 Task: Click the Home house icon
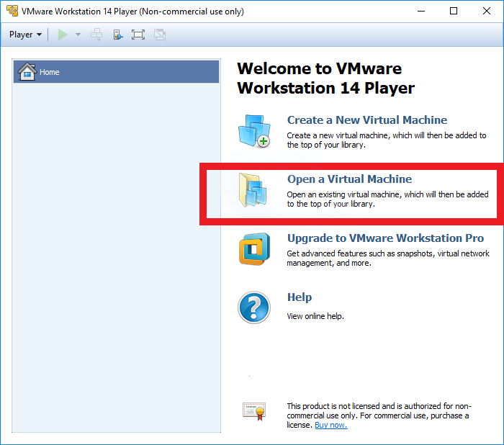27,71
